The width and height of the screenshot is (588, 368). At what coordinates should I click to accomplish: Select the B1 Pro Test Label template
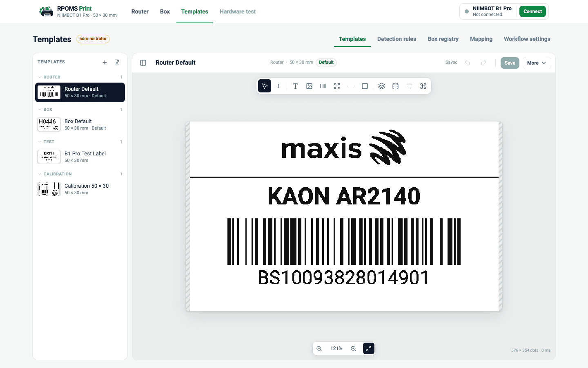tap(80, 157)
